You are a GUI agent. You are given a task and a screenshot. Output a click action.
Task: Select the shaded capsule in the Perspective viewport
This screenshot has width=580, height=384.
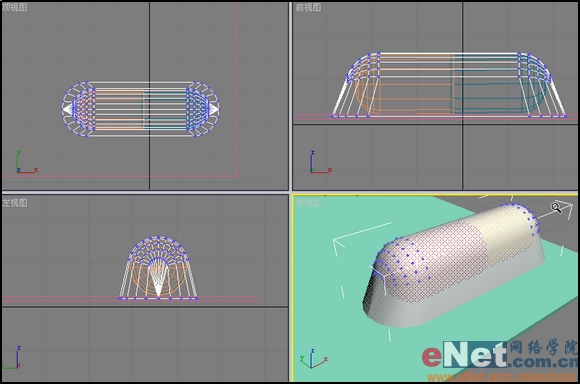tap(453, 265)
